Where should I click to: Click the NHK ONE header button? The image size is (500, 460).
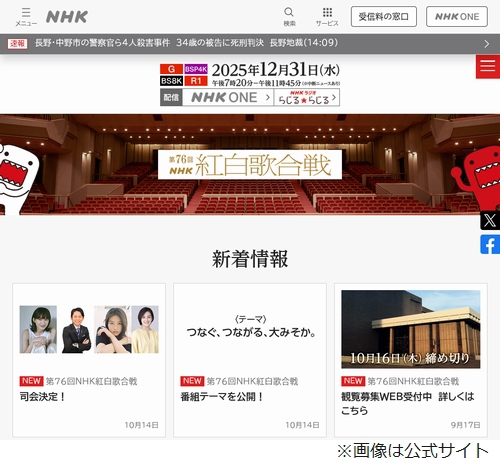pos(457,16)
